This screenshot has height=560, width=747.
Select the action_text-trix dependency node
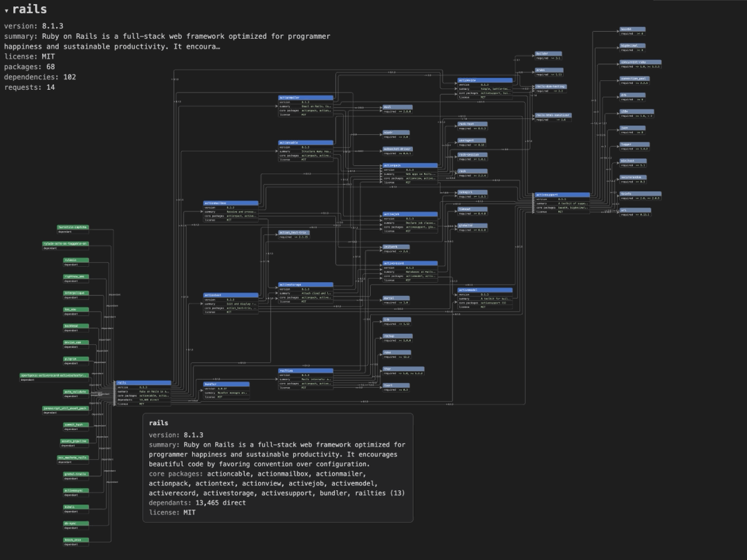[294, 234]
